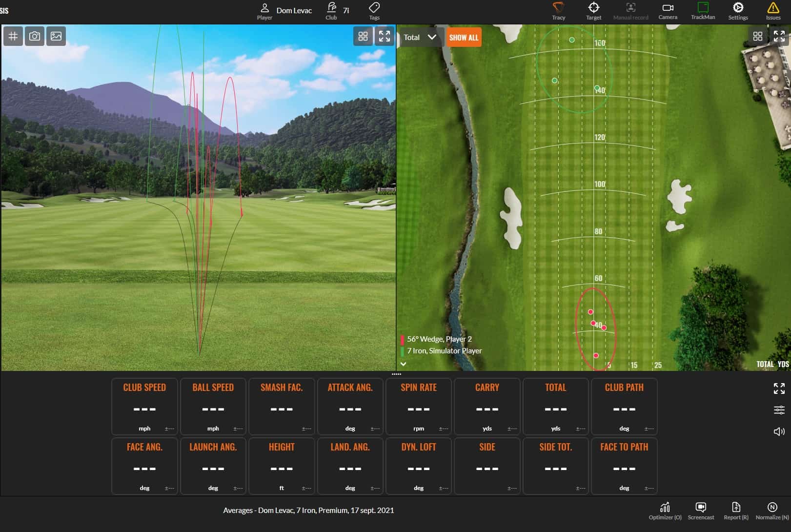791x532 pixels.
Task: Fullscreen the trajectory view
Action: 385,36
